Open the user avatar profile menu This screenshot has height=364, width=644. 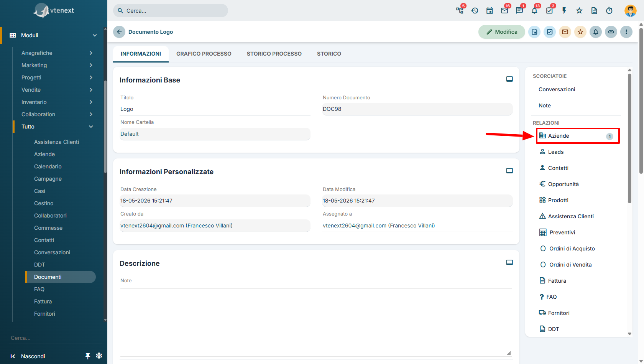click(631, 11)
